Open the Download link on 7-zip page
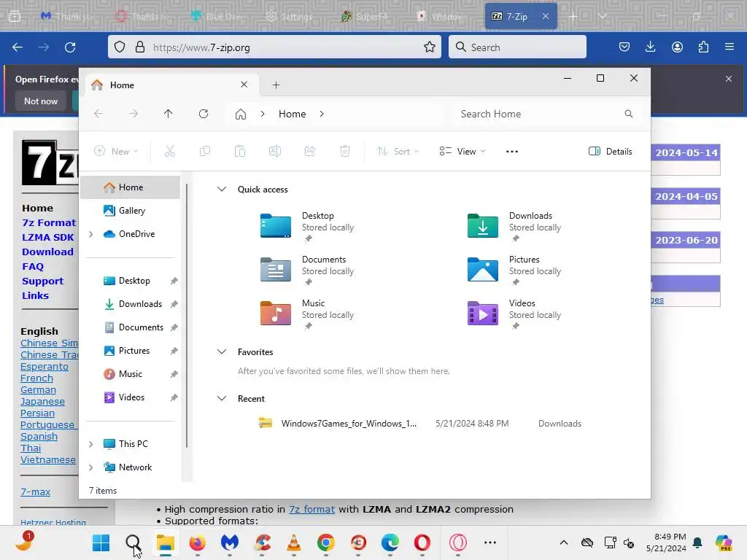Image resolution: width=747 pixels, height=560 pixels. (47, 252)
